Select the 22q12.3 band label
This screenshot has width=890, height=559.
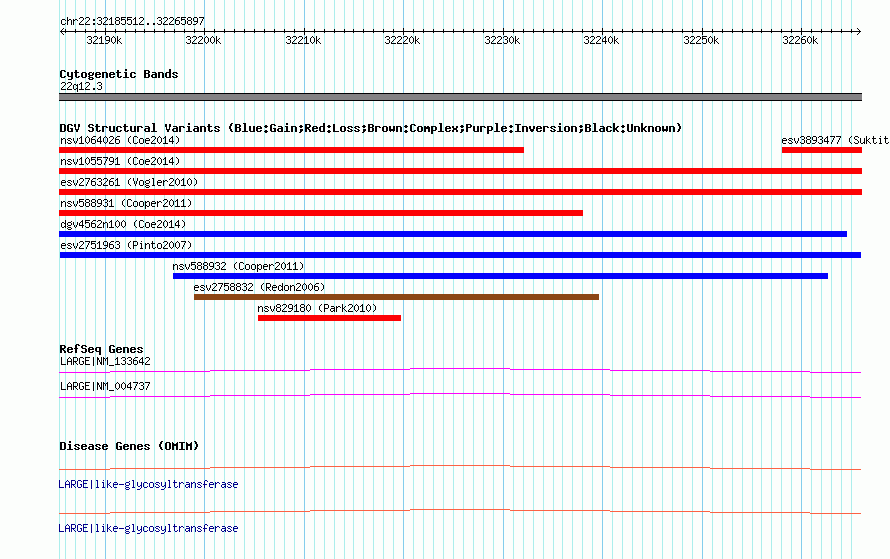81,86
